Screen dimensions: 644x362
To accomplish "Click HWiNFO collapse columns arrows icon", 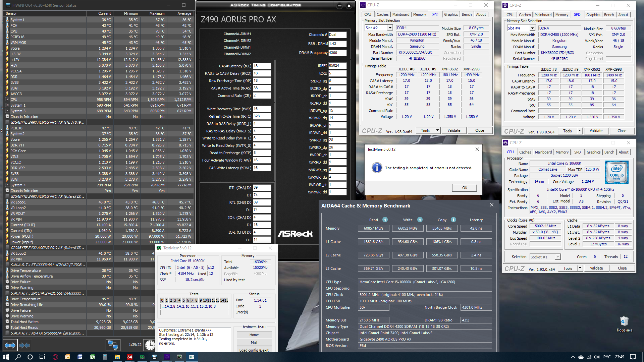I will click(x=24, y=345).
